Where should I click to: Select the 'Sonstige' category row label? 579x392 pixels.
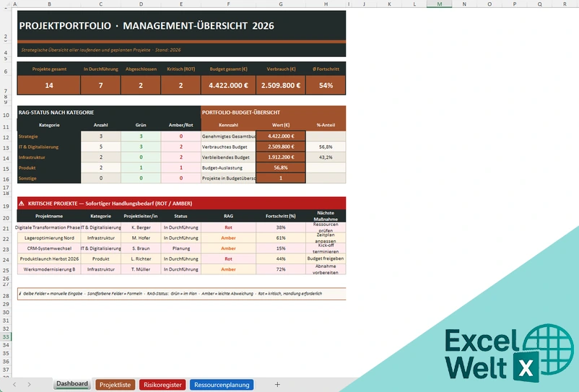(49, 178)
